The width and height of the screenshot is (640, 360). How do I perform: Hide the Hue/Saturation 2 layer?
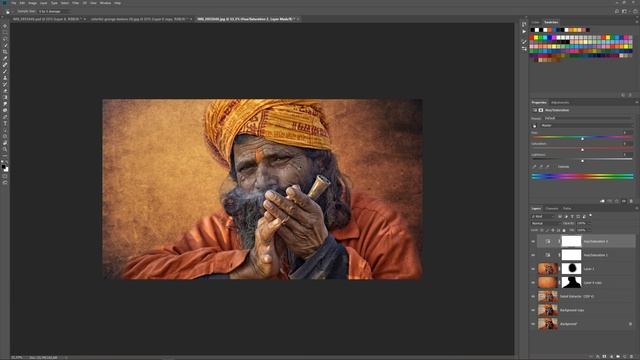point(533,242)
